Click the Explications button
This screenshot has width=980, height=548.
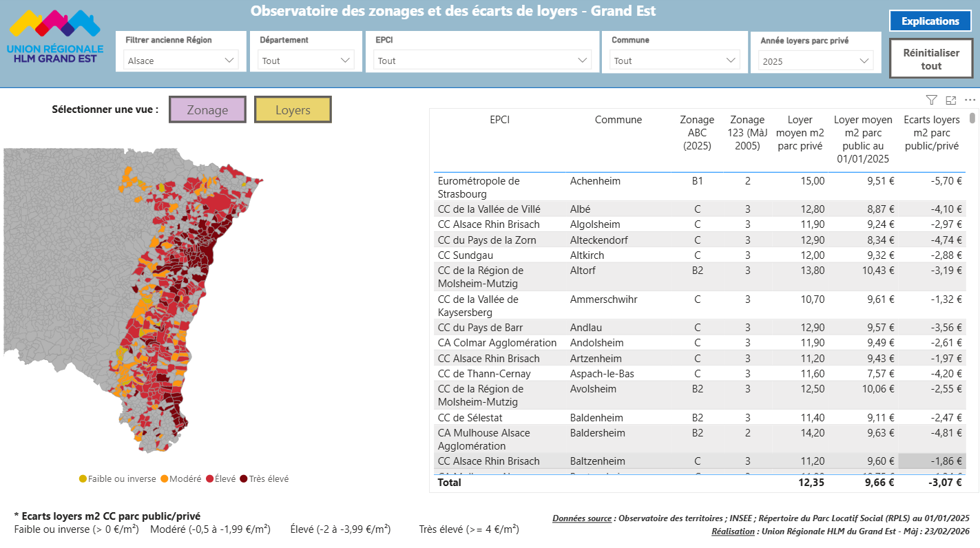tap(930, 21)
